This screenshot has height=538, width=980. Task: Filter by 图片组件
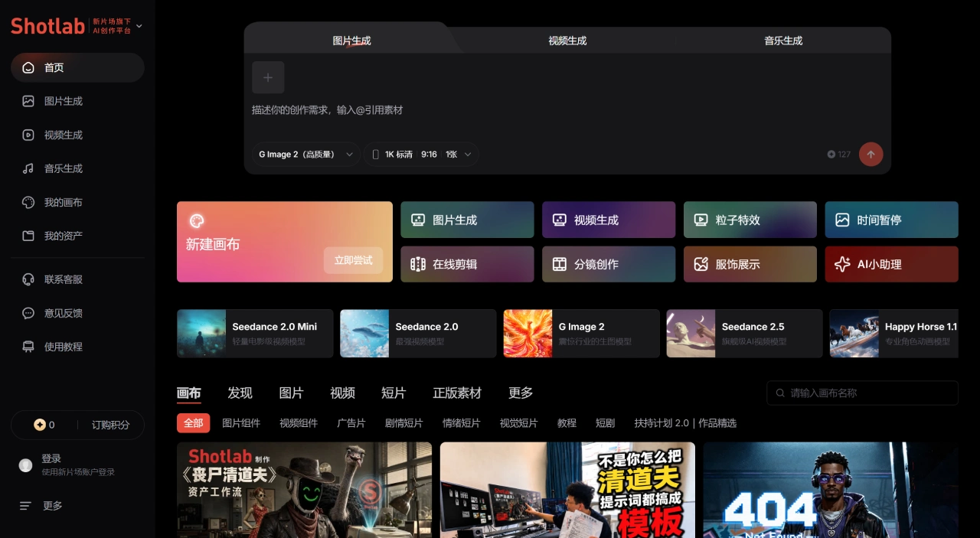click(x=241, y=423)
